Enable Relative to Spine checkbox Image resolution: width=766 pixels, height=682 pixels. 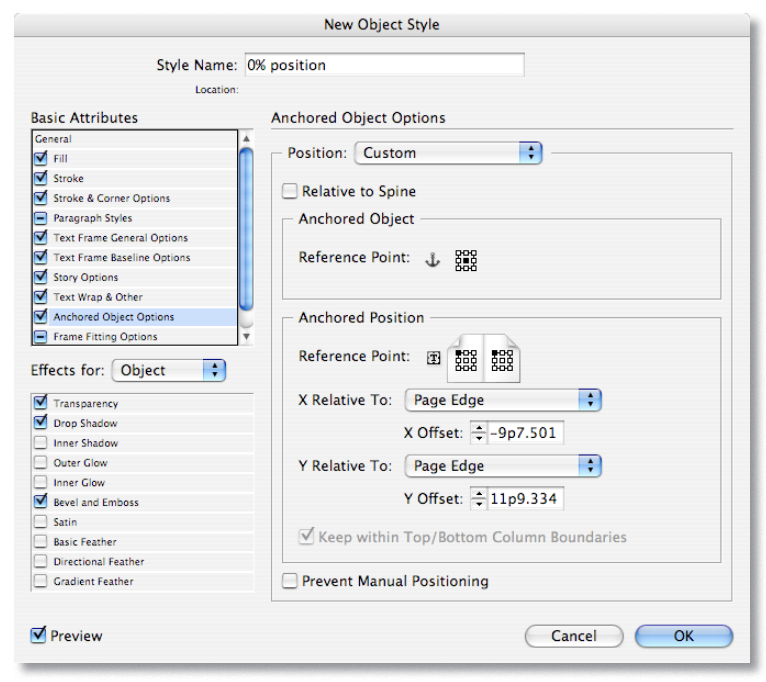pyautogui.click(x=290, y=191)
